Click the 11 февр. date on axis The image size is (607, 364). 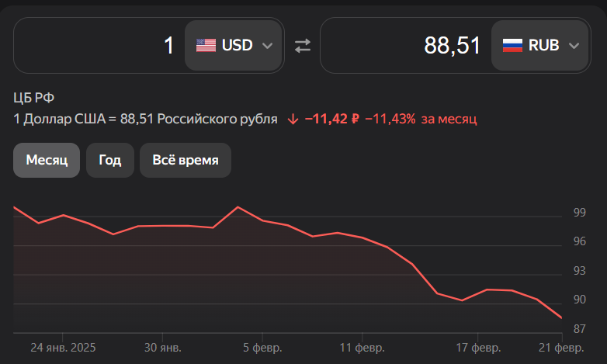pyautogui.click(x=362, y=347)
